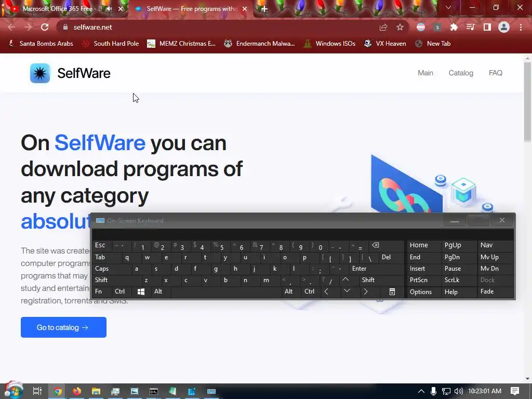532x399 pixels.
Task: Open the Chrome profile avatar
Action: point(504,27)
